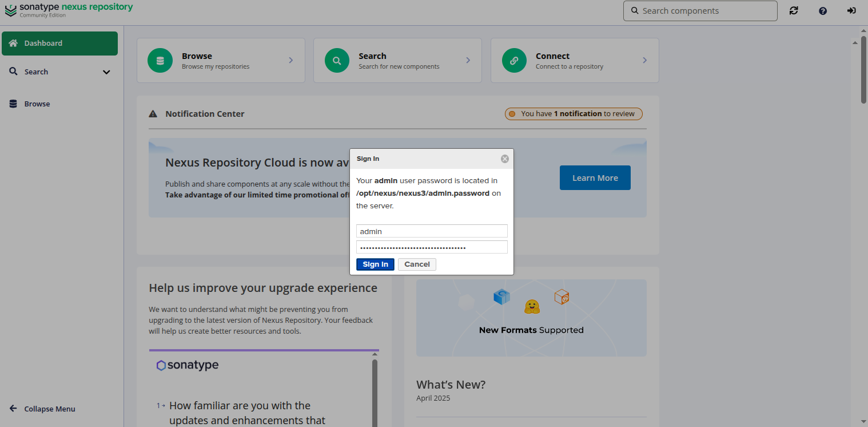Screen dimensions: 868x427
Task: Click the refresh icon in top header
Action: click(794, 11)
